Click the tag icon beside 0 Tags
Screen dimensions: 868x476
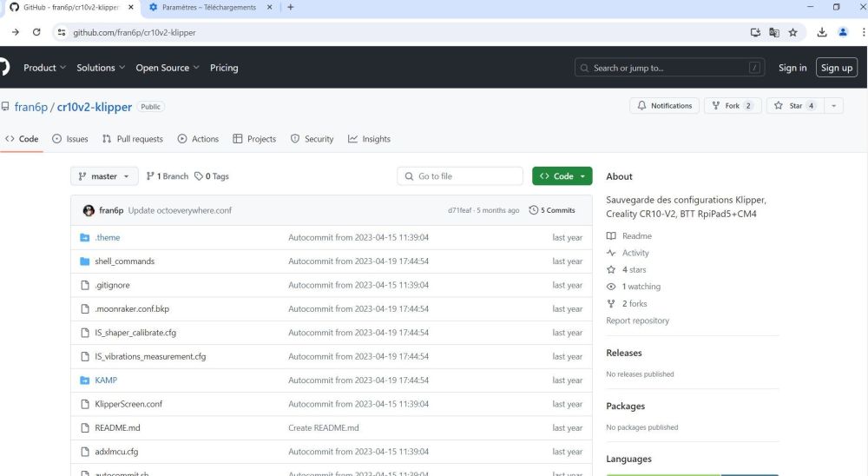tap(199, 176)
